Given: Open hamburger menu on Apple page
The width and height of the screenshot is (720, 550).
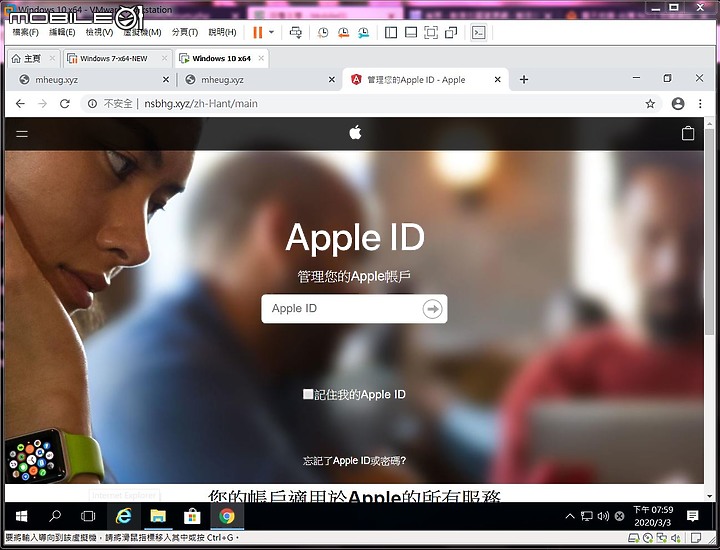Looking at the screenshot, I should click(22, 134).
